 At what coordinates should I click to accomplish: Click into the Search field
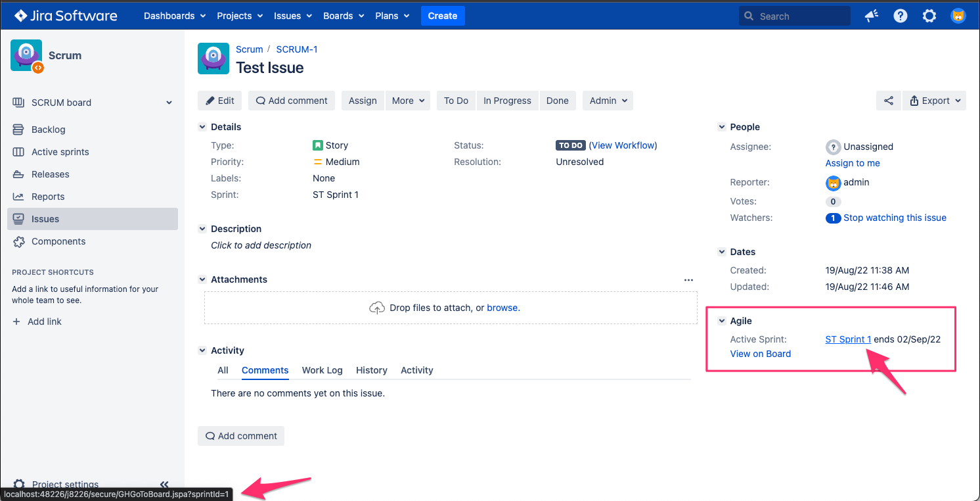point(795,16)
